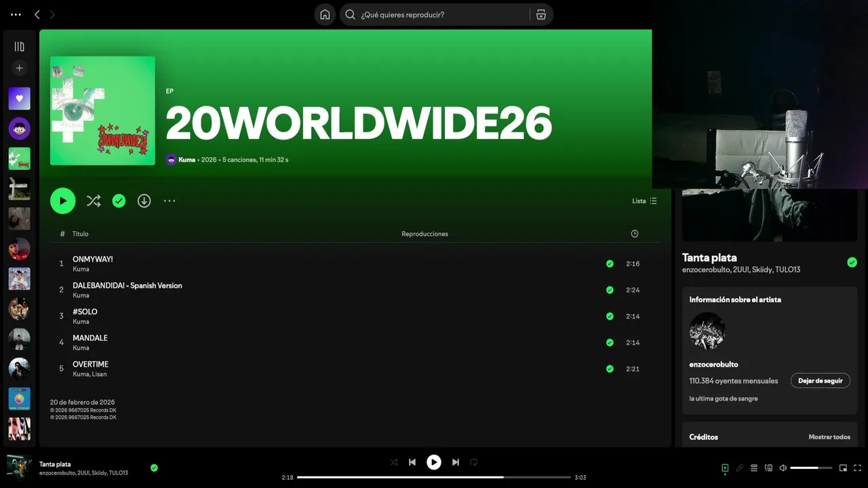Viewport: 868px width, 488px height.
Task: Toggle saved checkmark for ONMYWAY!
Action: (x=610, y=264)
